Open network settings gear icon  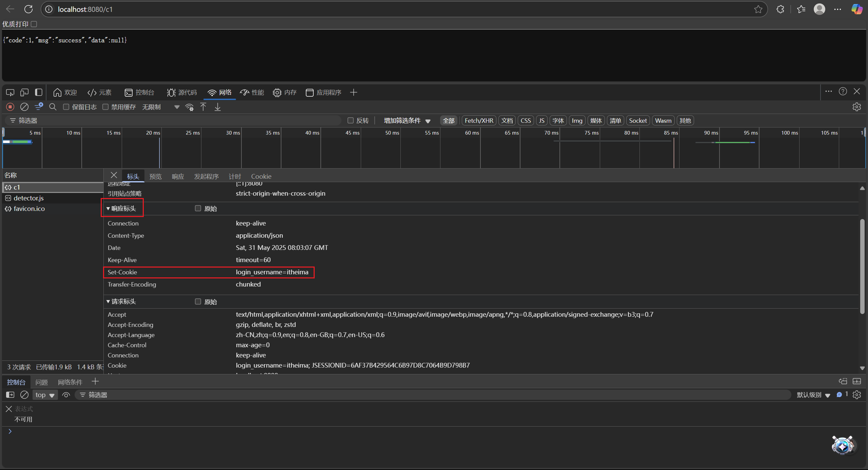pos(856,107)
